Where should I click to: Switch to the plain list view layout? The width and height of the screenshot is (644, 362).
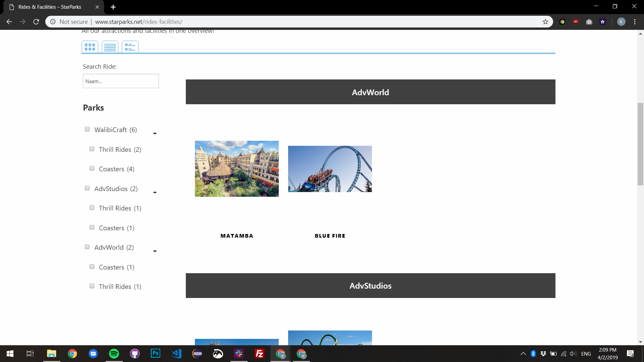coord(110,47)
